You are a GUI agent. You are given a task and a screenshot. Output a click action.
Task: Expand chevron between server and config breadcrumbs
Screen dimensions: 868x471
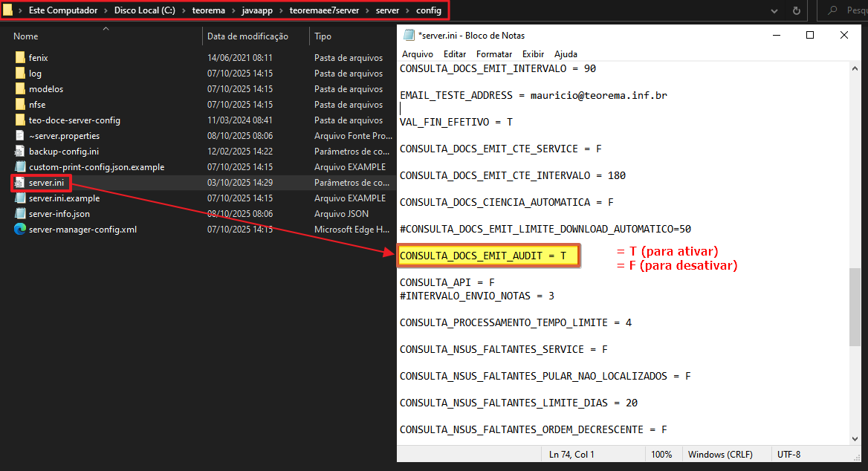coord(408,10)
